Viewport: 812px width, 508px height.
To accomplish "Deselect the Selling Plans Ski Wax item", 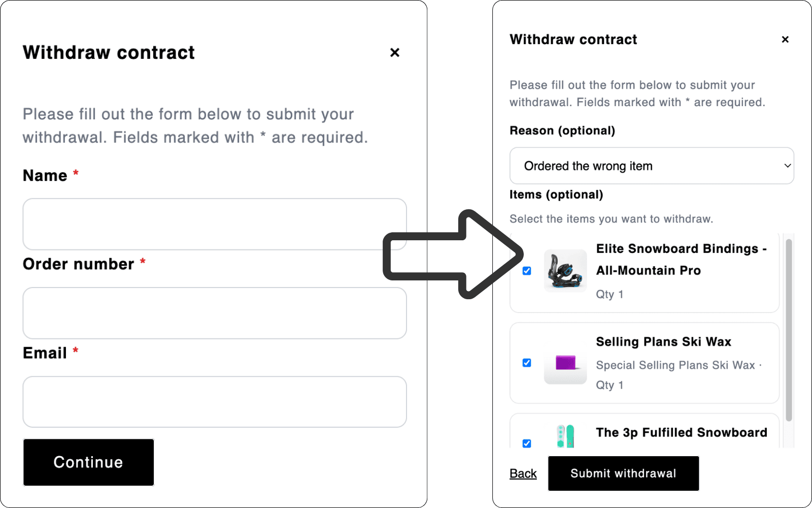I will tap(526, 362).
